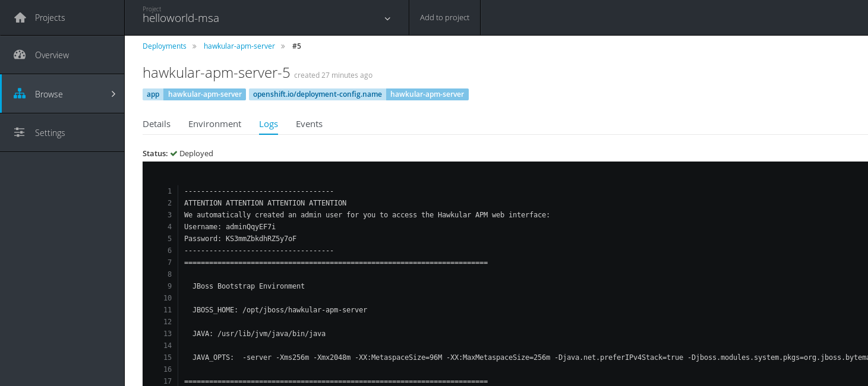Click the hawkular-apm-server-5 deployment heading
The image size is (868, 386).
[216, 73]
